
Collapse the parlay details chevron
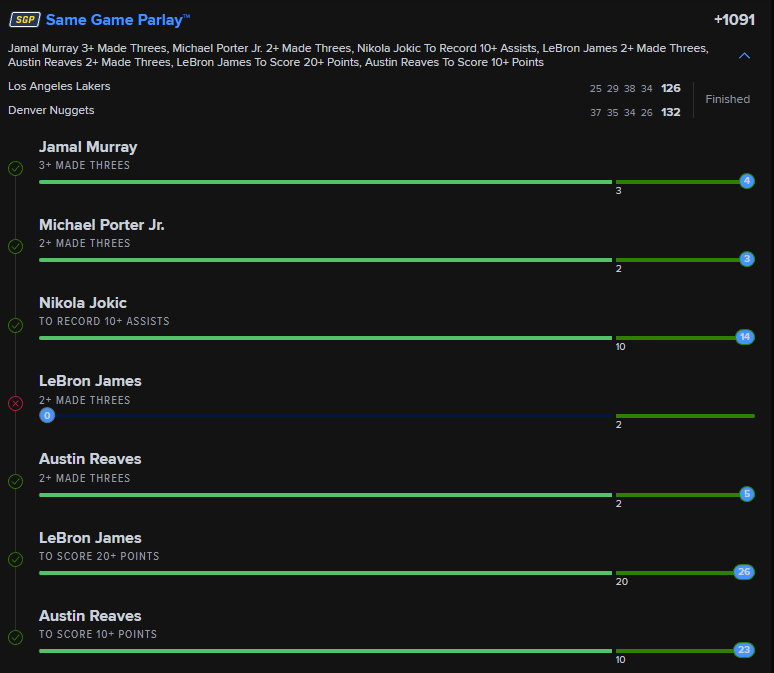(744, 56)
